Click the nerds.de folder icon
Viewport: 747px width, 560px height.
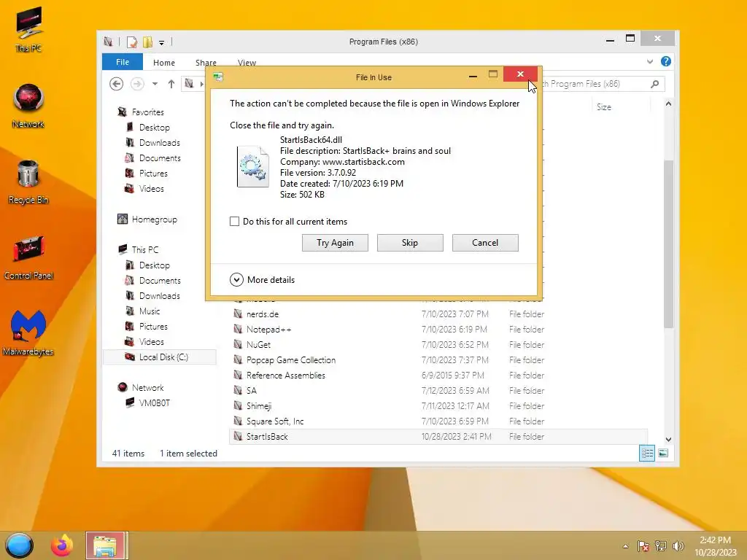tap(238, 314)
